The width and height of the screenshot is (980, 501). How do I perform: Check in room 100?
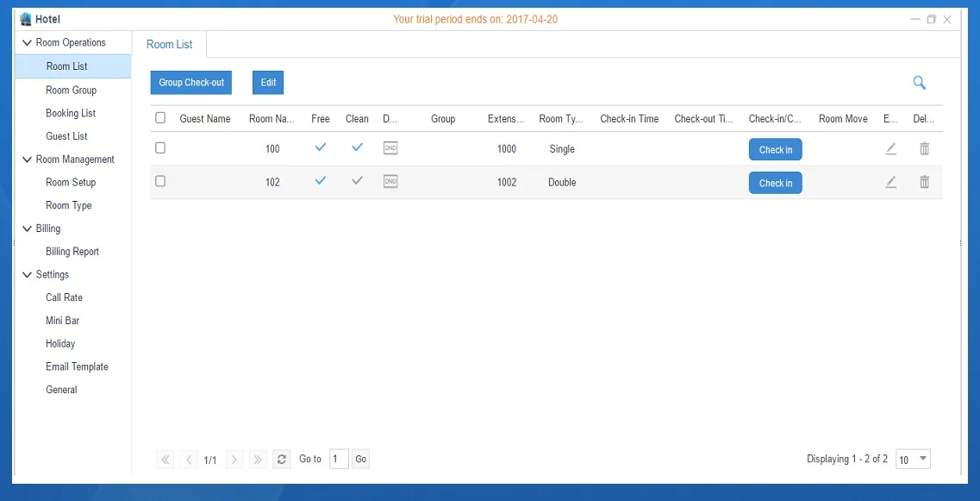click(x=775, y=149)
